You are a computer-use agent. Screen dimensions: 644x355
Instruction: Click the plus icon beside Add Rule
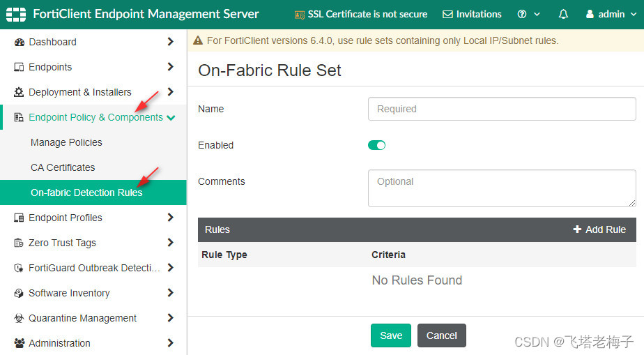pos(577,229)
